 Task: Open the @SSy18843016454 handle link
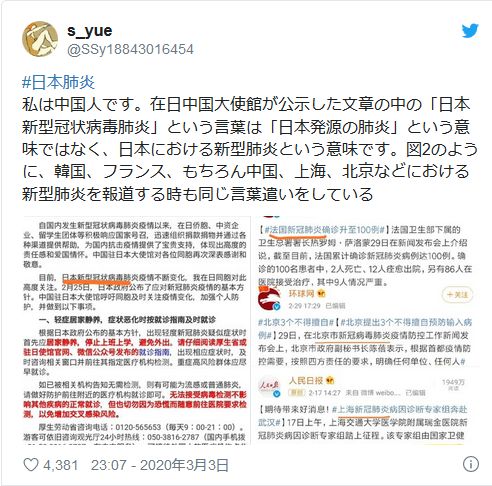130,50
